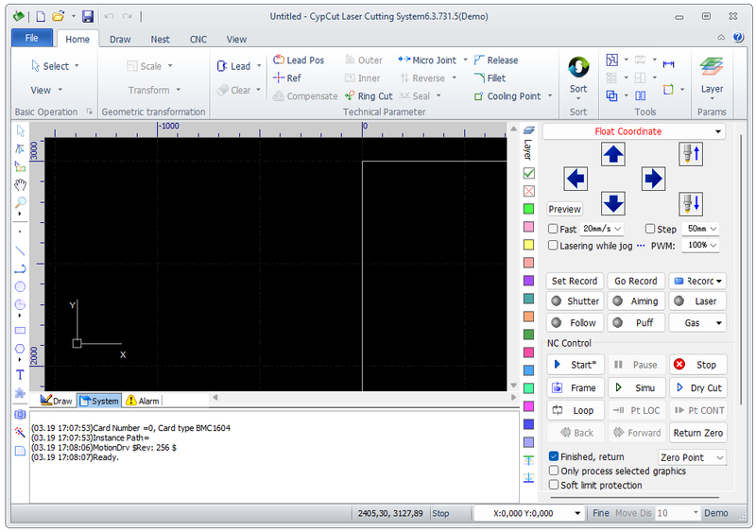Select the bright green layer swatch
This screenshot has width=756, height=532.
(x=528, y=209)
